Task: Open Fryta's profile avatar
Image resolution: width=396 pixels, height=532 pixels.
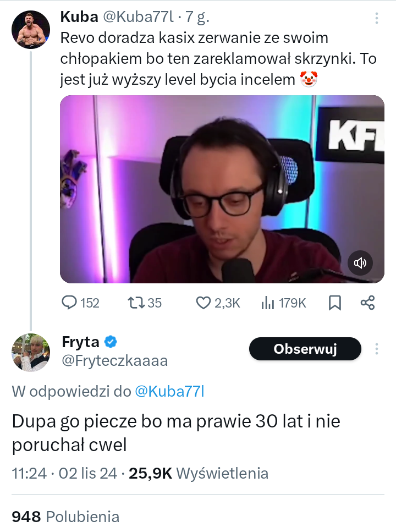Action: 31,352
